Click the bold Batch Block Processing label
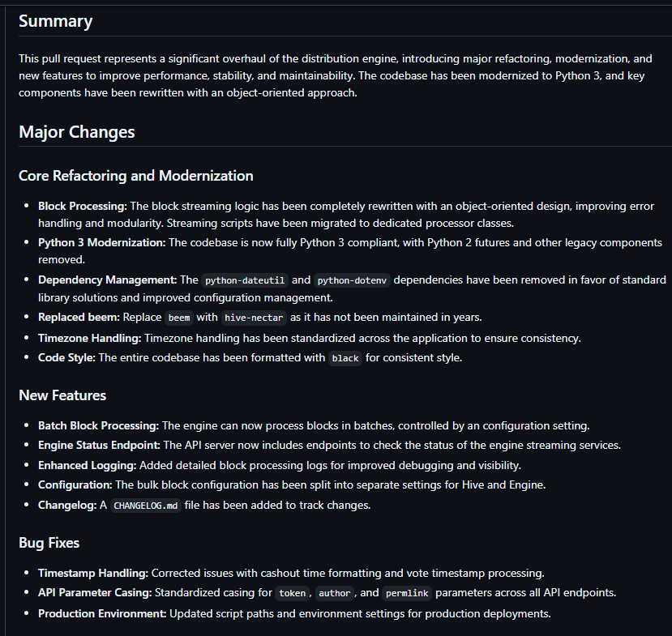Viewport: 672px width, 636px height. pyautogui.click(x=98, y=425)
